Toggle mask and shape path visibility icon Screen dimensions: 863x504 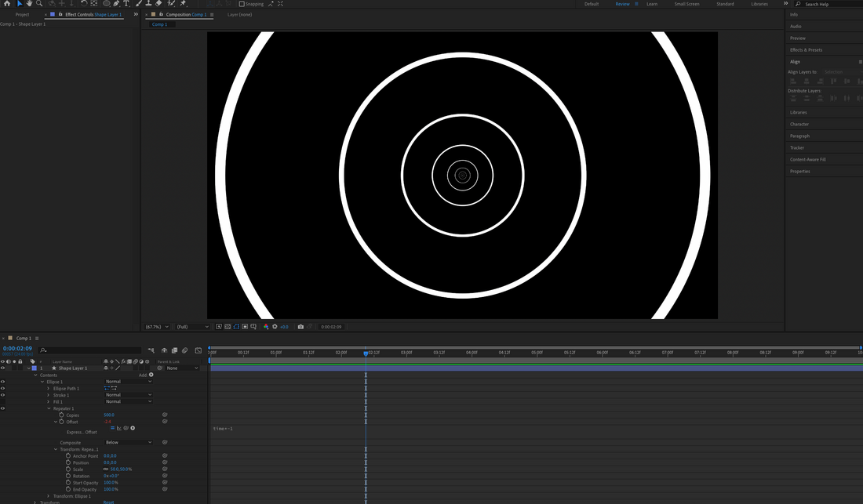click(236, 327)
